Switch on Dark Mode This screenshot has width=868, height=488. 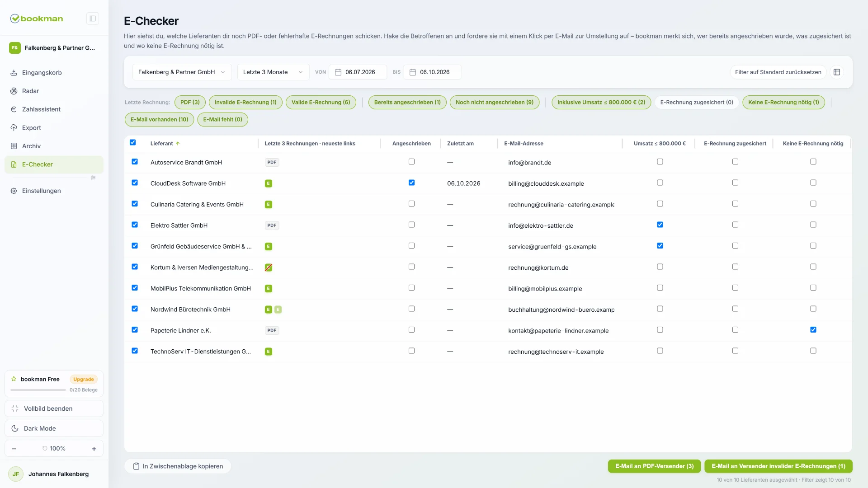(x=54, y=429)
